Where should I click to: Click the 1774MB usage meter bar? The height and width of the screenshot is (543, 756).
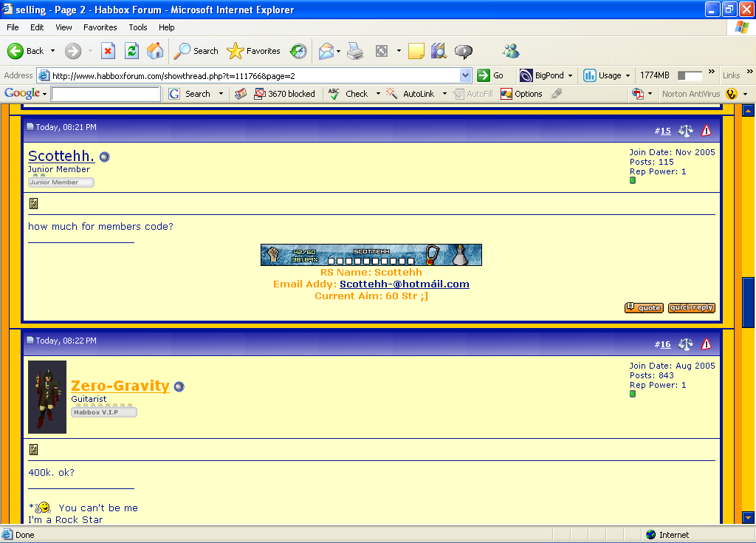point(690,75)
